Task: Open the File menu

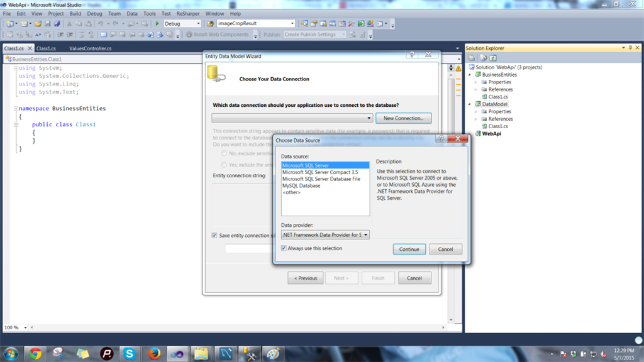Action: pos(7,14)
